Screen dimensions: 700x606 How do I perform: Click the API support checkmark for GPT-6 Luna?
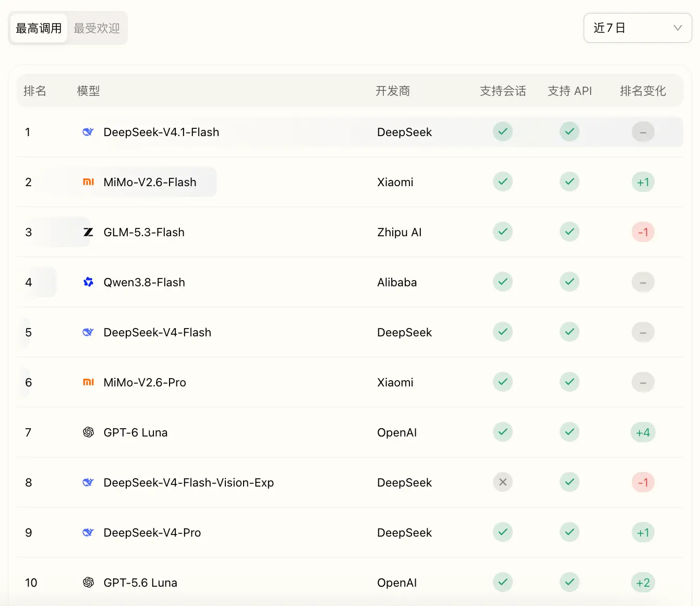[570, 432]
